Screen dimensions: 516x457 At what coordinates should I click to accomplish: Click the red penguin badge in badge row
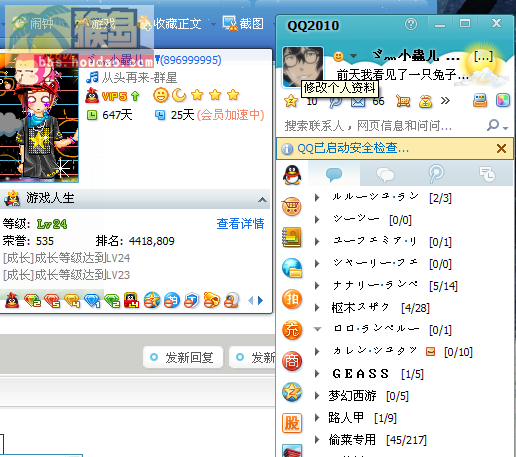click(12, 300)
